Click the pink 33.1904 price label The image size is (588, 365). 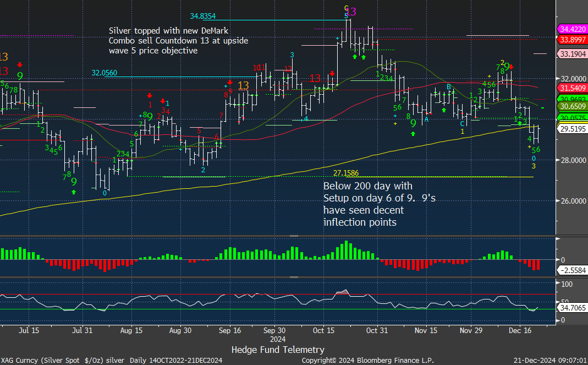tap(572, 54)
